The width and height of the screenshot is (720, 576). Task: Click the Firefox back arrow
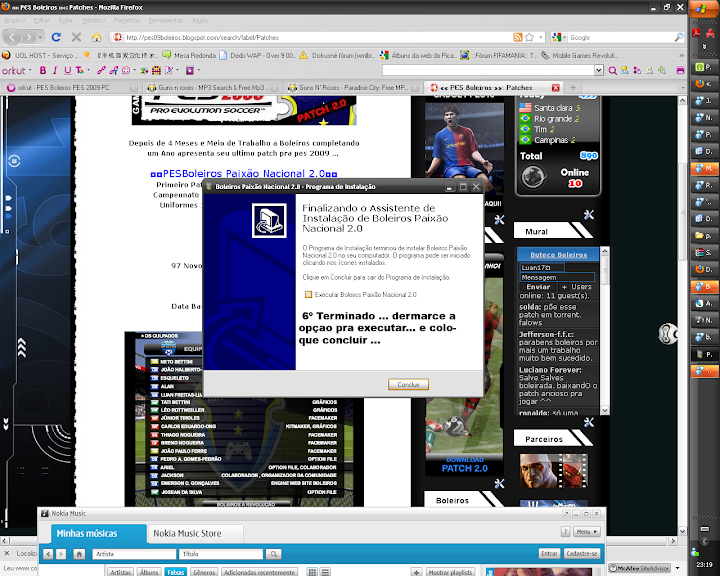[12, 37]
